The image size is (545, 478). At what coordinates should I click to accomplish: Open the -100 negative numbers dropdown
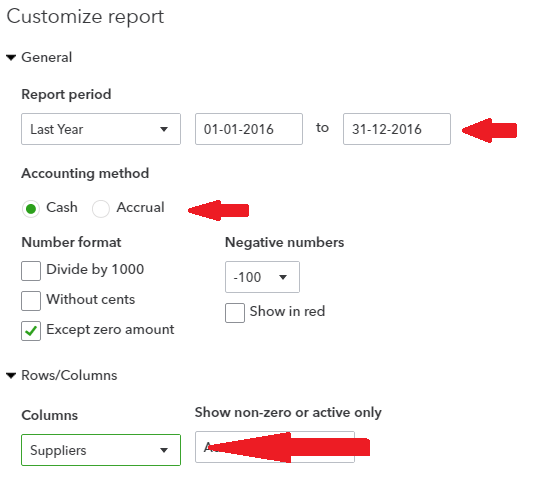point(262,277)
